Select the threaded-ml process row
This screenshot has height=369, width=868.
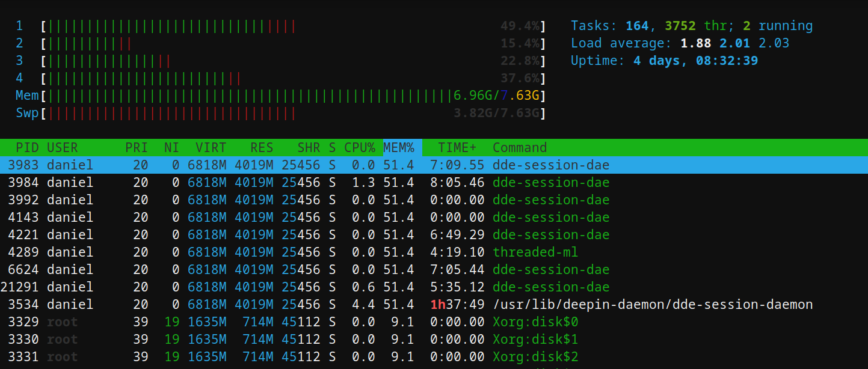(434, 252)
